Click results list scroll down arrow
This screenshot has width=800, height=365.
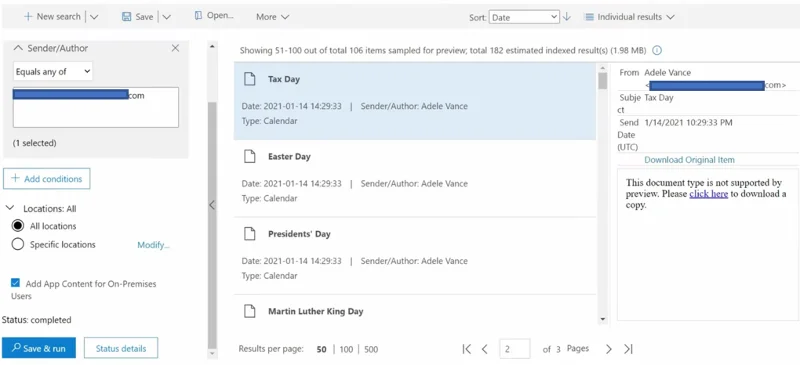pyautogui.click(x=603, y=320)
